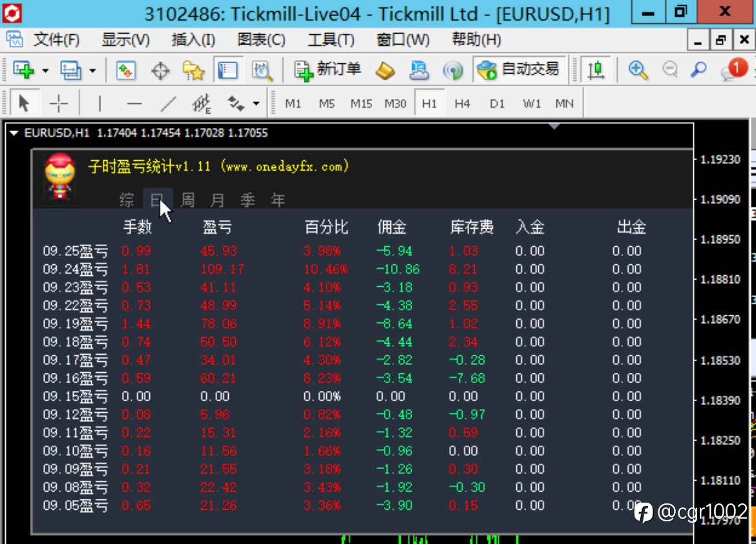Click the 09.24盈亏 row label

75,269
